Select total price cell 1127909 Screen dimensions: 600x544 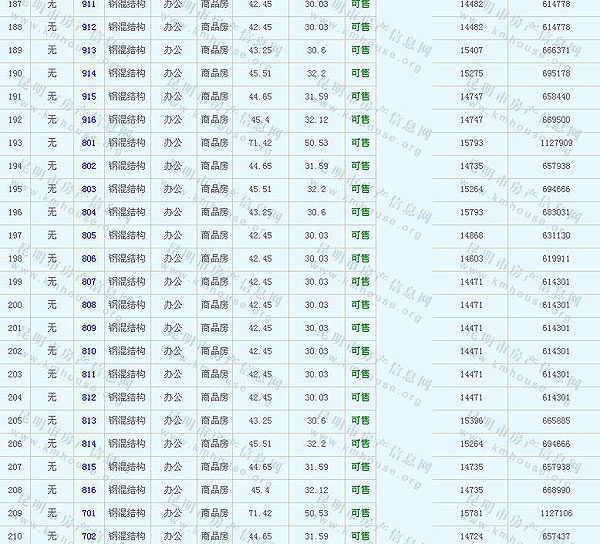[556, 143]
